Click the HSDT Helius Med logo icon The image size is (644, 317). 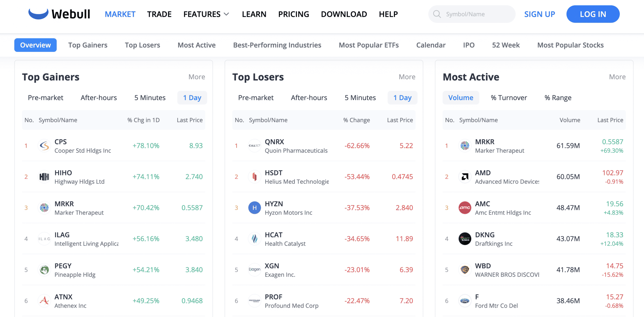[x=255, y=177]
